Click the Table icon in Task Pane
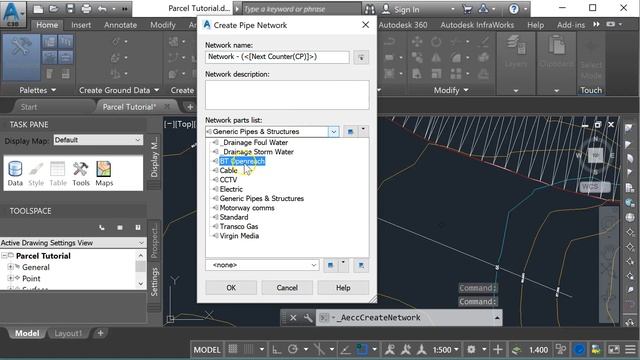The image size is (640, 360). click(58, 173)
